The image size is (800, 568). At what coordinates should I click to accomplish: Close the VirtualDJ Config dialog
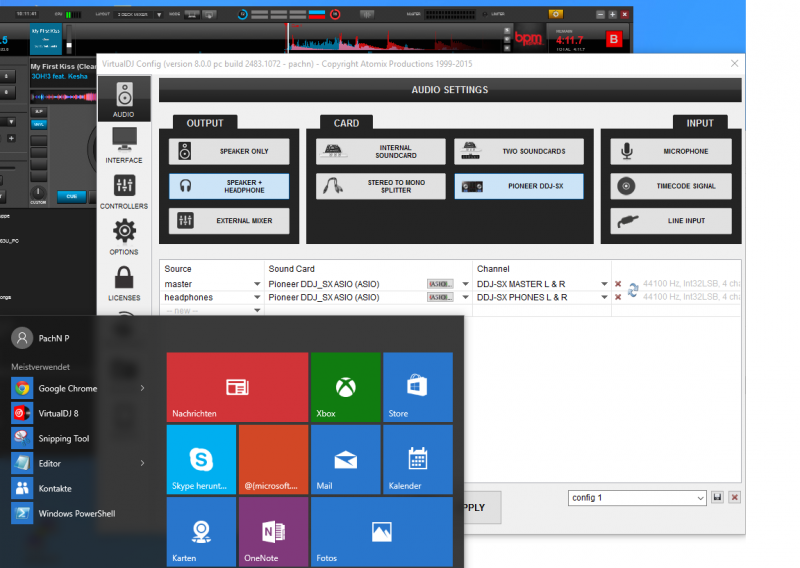734,63
